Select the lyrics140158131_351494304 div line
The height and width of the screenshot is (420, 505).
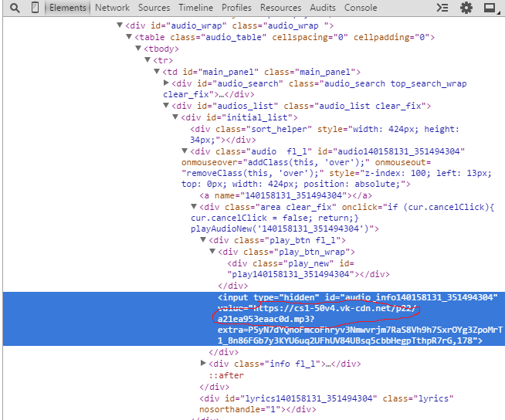click(x=327, y=404)
